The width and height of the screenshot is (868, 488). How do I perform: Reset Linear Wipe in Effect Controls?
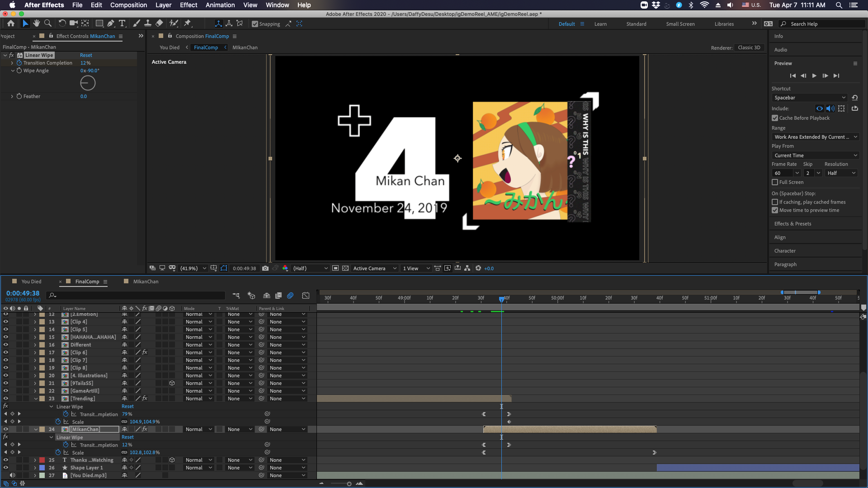click(86, 55)
